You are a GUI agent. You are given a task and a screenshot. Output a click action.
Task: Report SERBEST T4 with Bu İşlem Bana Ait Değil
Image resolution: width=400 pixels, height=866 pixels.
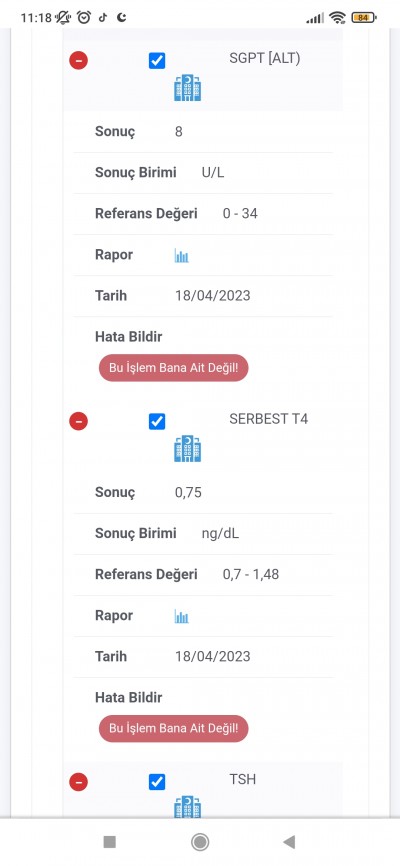(173, 728)
